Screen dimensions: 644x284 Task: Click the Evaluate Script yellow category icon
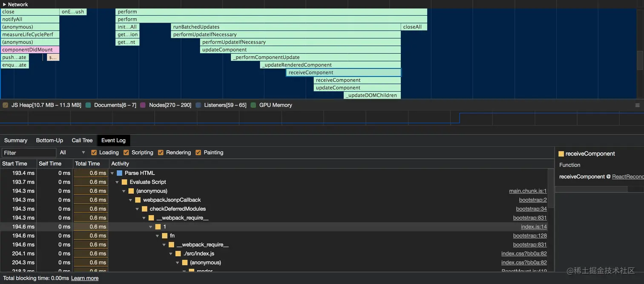pyautogui.click(x=124, y=182)
